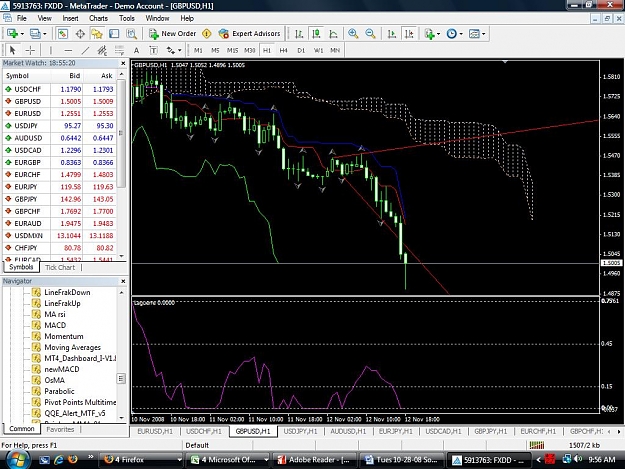The image size is (625, 469).
Task: Open the Tools menu
Action: (x=127, y=18)
